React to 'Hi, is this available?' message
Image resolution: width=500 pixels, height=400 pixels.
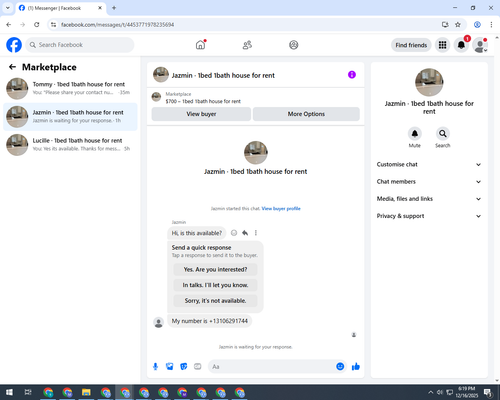click(x=234, y=233)
